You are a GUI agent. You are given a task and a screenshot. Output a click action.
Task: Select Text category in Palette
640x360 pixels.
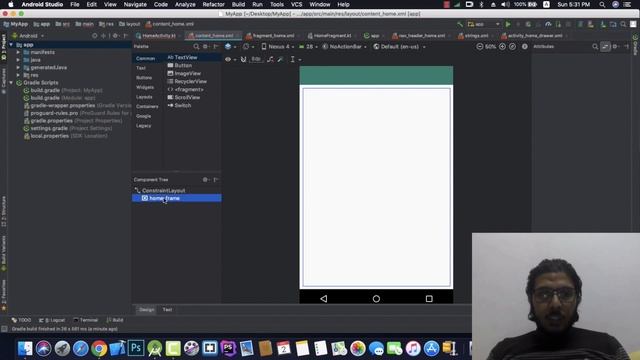141,68
